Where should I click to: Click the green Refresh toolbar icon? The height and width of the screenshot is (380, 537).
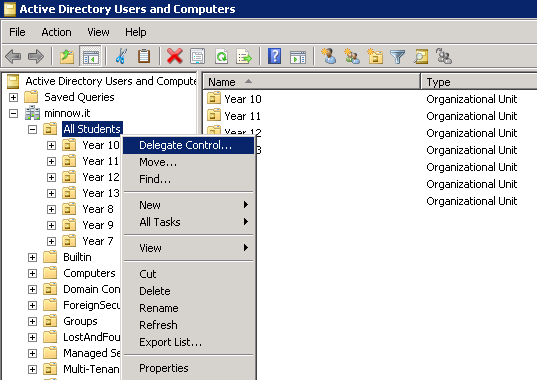pos(221,56)
